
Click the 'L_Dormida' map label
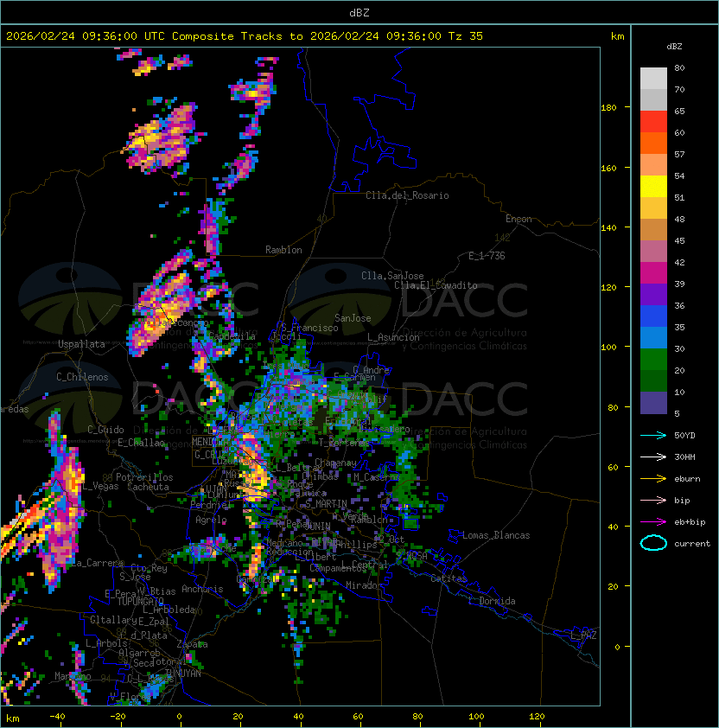(492, 601)
